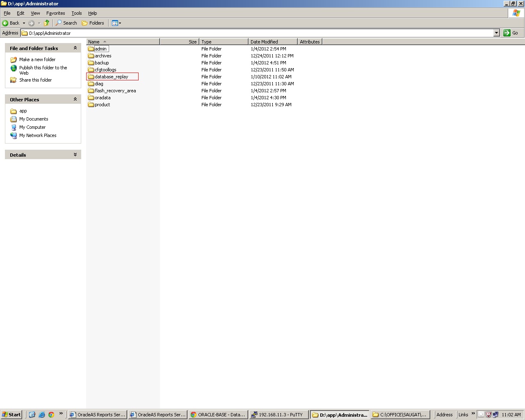This screenshot has width=525, height=420.
Task: Collapse the File and Folder Tasks section
Action: click(x=75, y=48)
